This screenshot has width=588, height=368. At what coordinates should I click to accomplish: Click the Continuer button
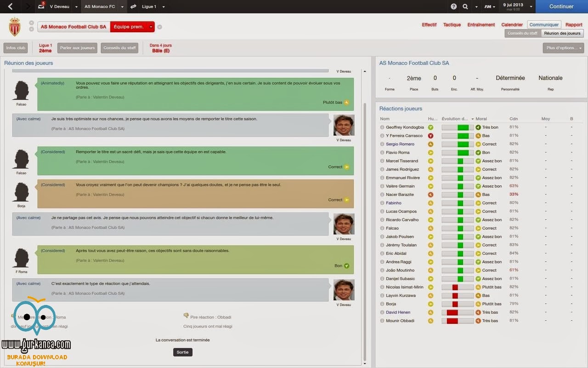pos(561,6)
